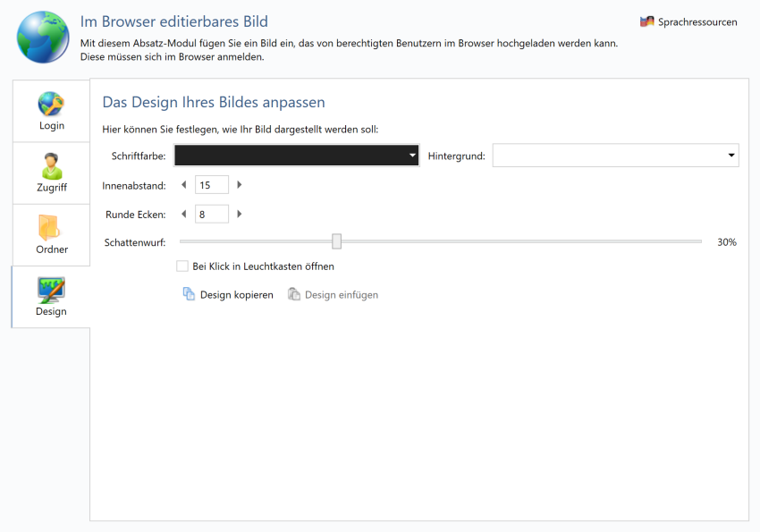Click the copy icon beside Design kopieren
Viewport: 760px width, 532px height.
point(188,293)
